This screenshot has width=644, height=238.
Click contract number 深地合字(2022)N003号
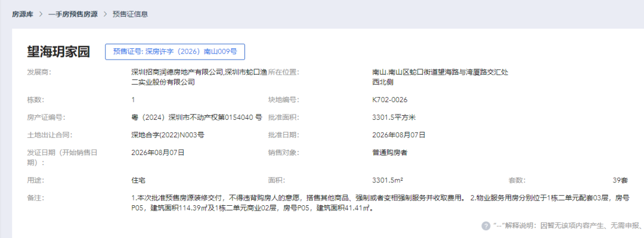(x=168, y=135)
